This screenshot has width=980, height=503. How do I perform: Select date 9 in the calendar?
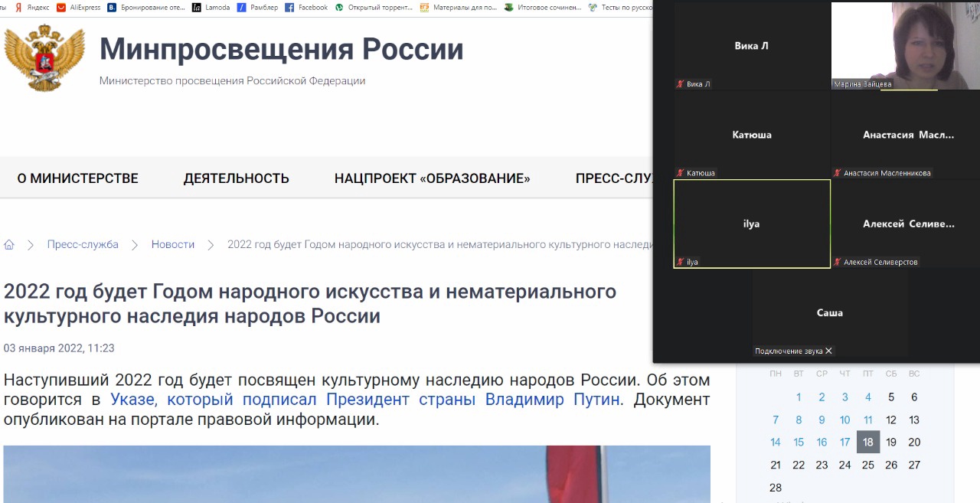pos(822,420)
